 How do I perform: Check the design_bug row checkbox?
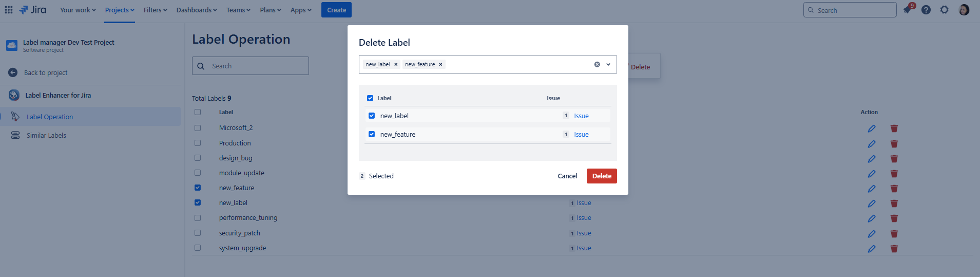[x=198, y=158]
